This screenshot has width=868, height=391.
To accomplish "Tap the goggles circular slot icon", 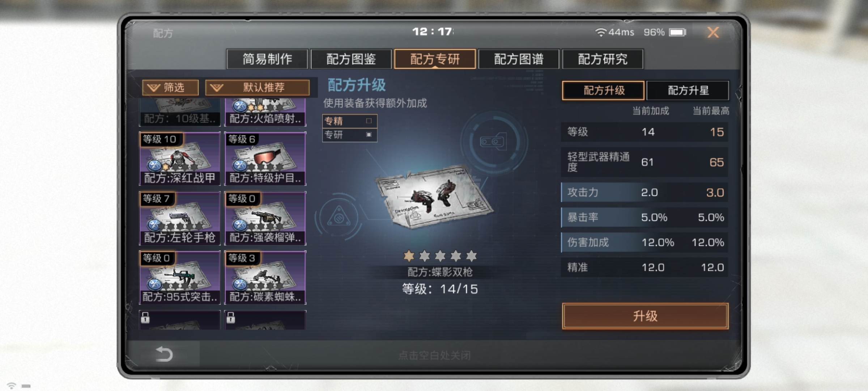I will click(x=493, y=141).
